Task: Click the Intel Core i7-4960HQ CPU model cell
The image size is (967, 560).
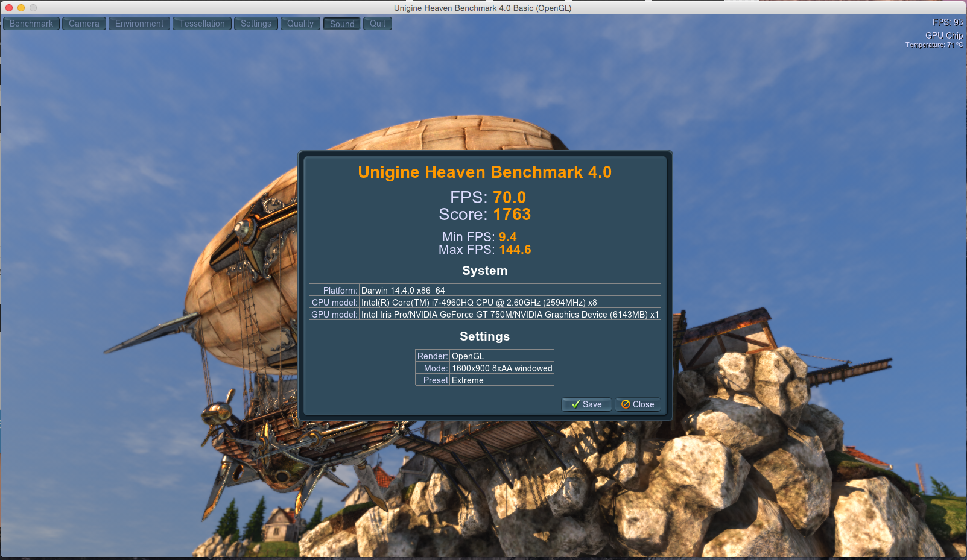Action: click(x=510, y=302)
